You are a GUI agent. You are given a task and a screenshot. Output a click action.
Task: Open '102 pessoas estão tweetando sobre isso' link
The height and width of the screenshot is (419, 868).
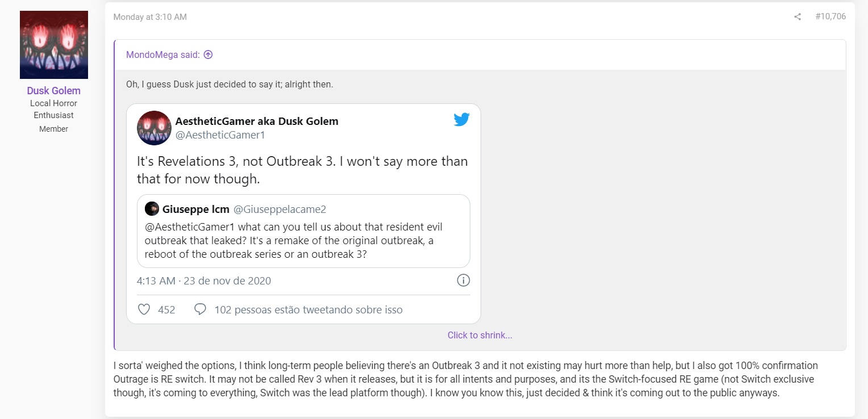tap(308, 310)
